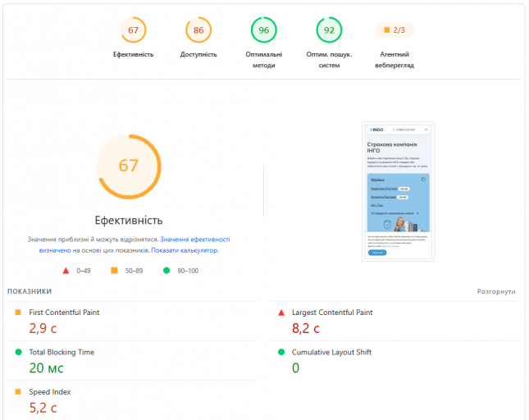Image resolution: width=529 pixels, height=420 pixels.
Task: Click the 5,2 с value
Action: (x=43, y=408)
